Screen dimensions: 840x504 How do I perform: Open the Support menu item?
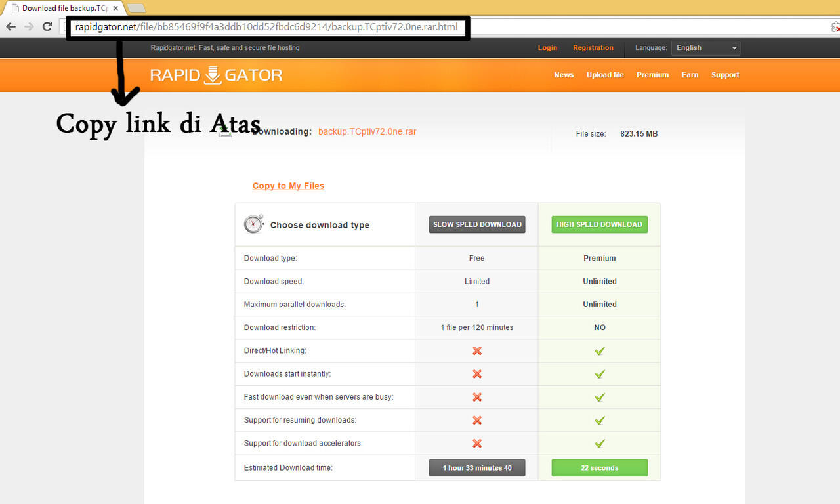725,75
